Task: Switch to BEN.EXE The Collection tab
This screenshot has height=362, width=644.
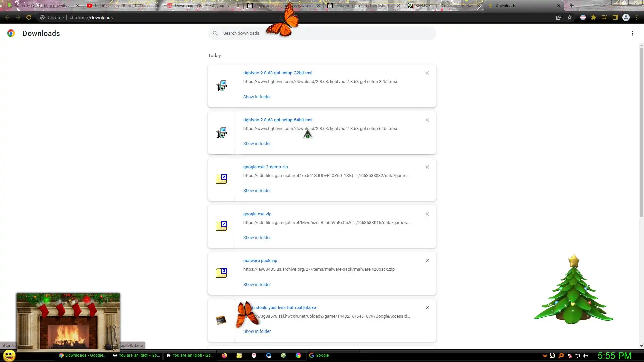Action: (443, 6)
